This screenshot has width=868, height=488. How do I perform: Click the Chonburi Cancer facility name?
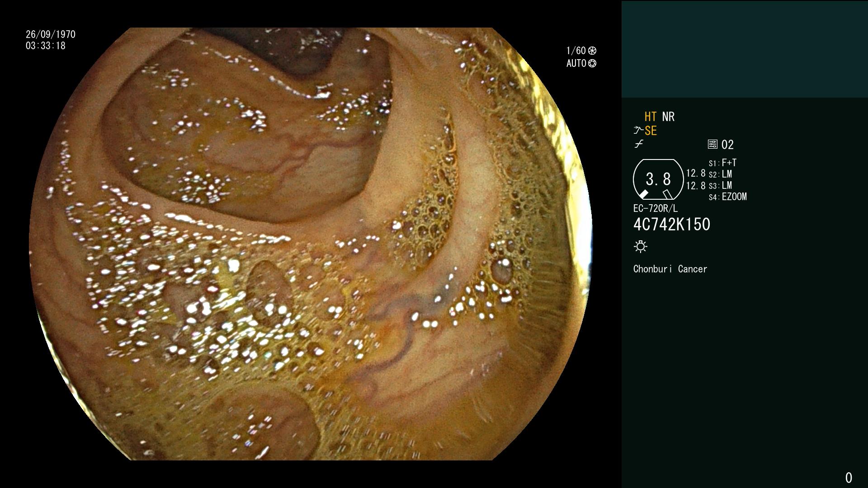tap(670, 269)
